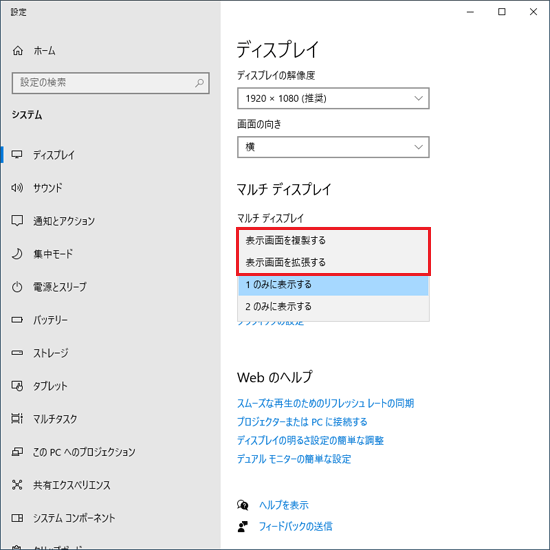This screenshot has height=550, width=550.
Task: Open ストレージ settings page
Action: (x=51, y=353)
